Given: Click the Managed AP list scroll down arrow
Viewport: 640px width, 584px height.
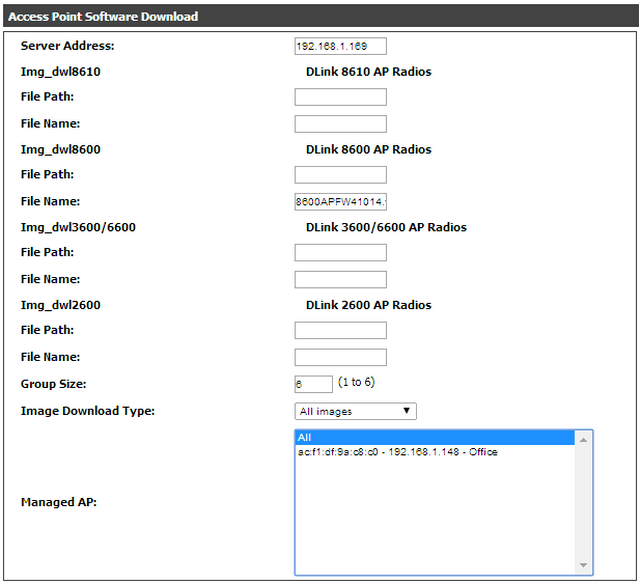Looking at the screenshot, I should 584,566.
